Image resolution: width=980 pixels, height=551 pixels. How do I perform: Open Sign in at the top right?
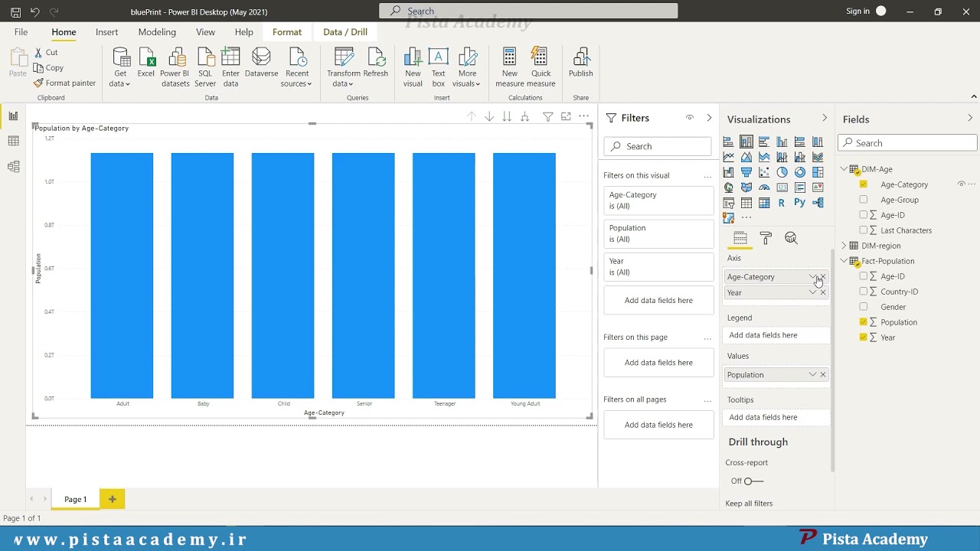pyautogui.click(x=857, y=11)
